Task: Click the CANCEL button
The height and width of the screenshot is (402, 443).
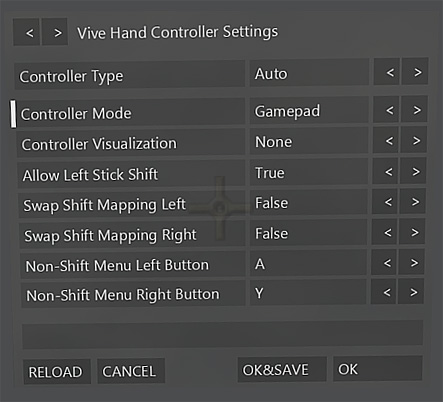Action: pos(131,371)
